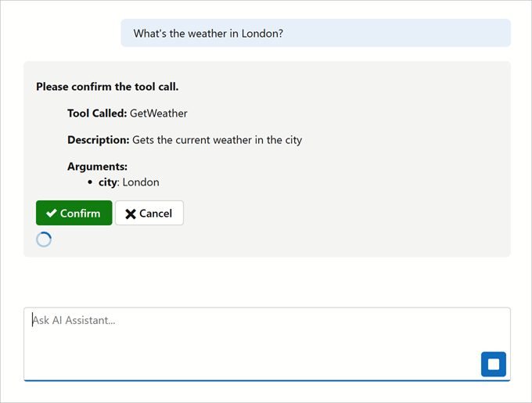The width and height of the screenshot is (532, 403).
Task: Click the London argument value
Action: coord(141,182)
